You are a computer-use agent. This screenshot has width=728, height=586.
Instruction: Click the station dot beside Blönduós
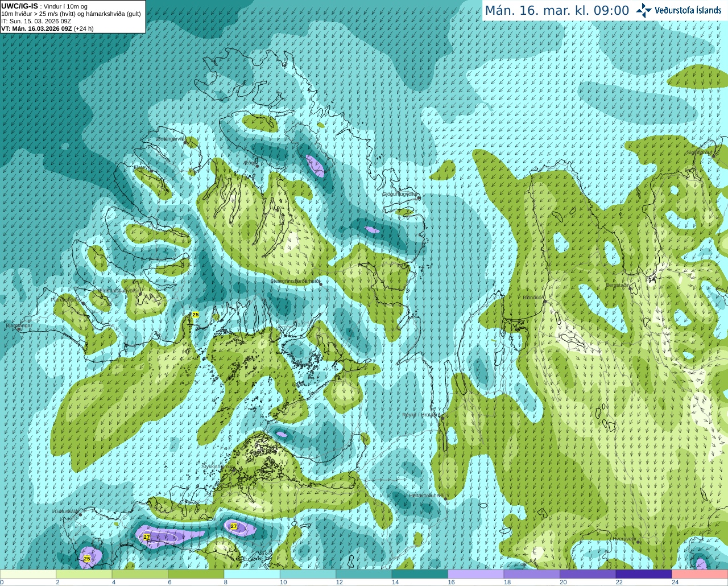(x=545, y=302)
